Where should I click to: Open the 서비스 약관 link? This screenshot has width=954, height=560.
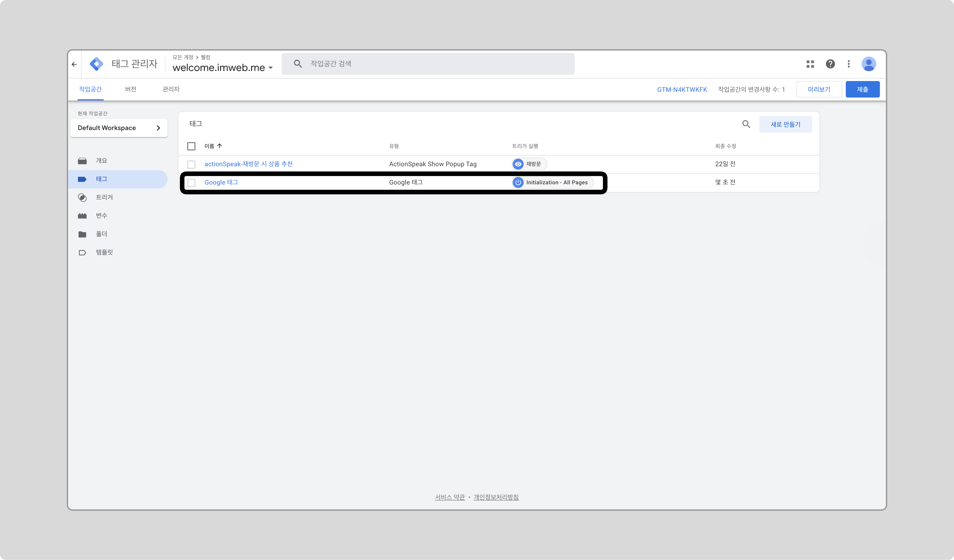click(450, 497)
